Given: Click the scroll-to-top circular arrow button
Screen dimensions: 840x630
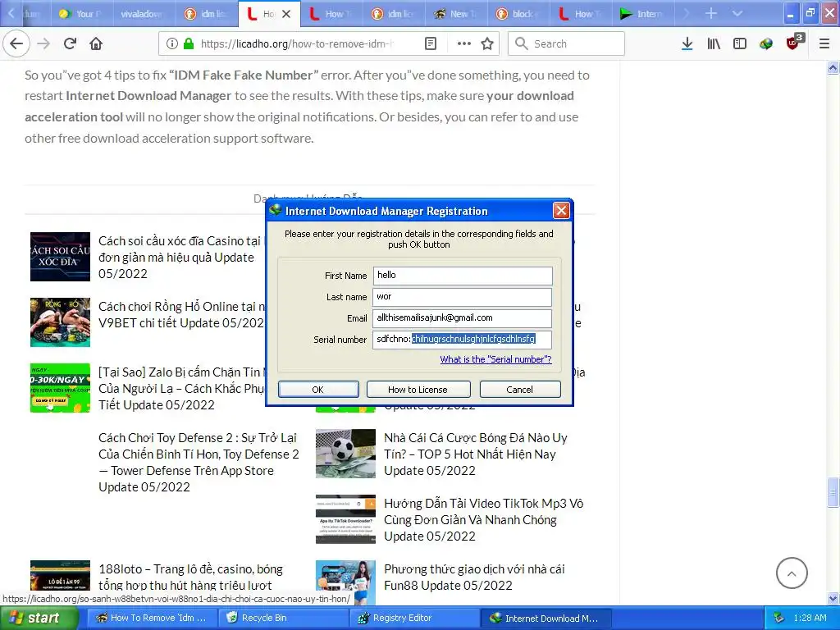Looking at the screenshot, I should point(792,573).
